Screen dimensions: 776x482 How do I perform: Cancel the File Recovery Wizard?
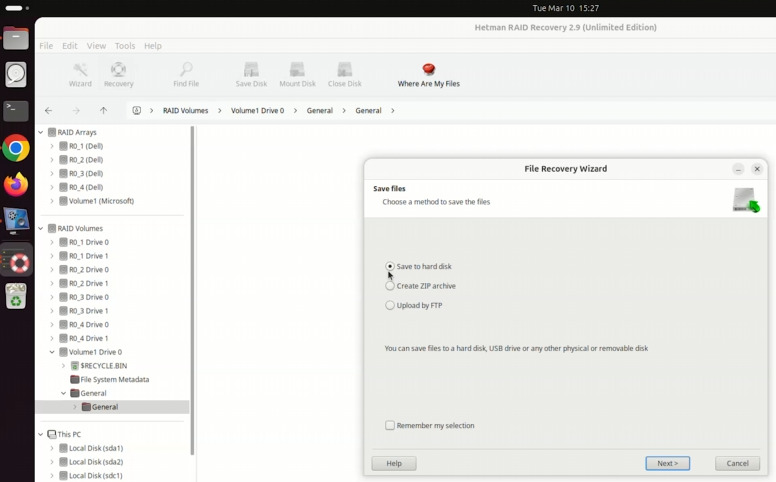(x=737, y=463)
